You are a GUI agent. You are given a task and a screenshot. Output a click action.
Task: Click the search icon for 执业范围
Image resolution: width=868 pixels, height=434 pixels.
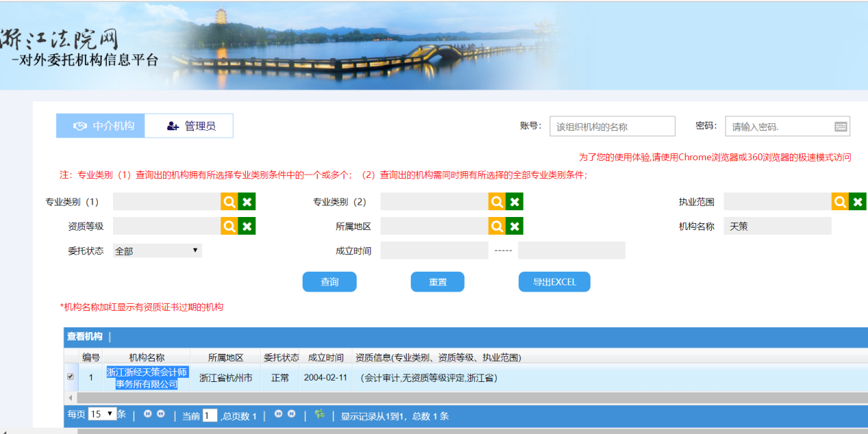tap(840, 201)
